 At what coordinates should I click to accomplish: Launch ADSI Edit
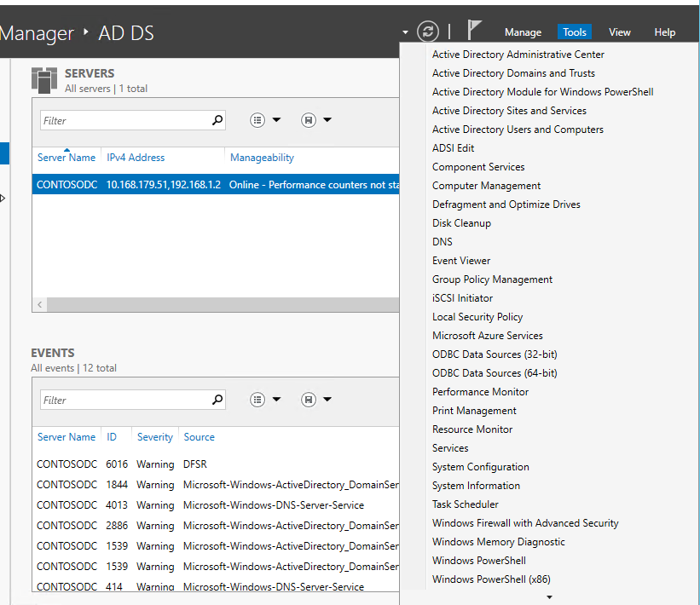click(x=453, y=148)
